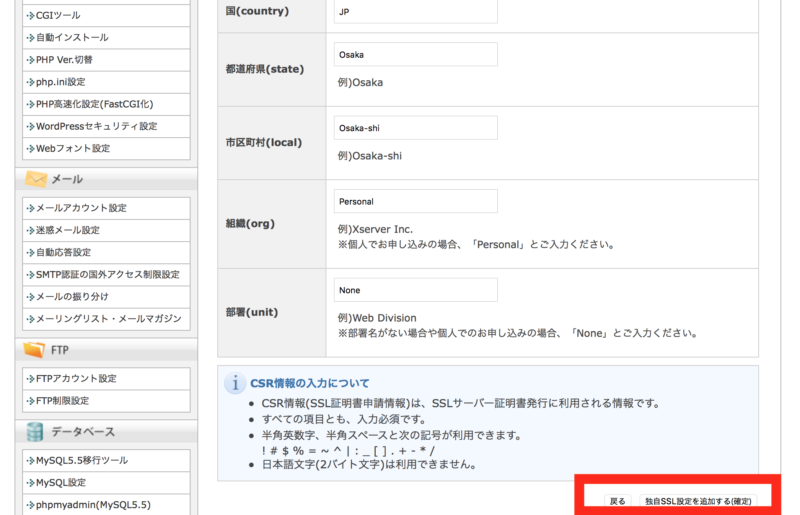Screen dimensions: 800x515
Task: Focus the 都道府県(state) input field
Action: click(x=416, y=55)
